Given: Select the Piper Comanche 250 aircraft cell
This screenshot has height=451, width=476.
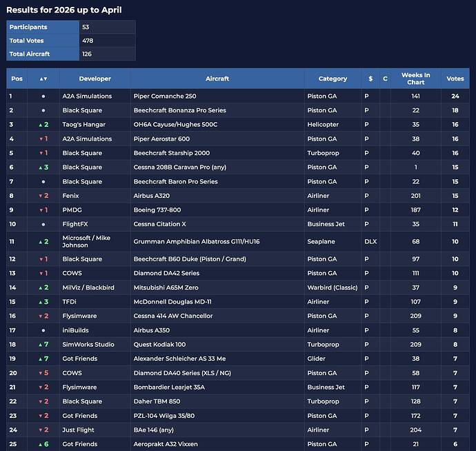Looking at the screenshot, I should click(217, 97).
